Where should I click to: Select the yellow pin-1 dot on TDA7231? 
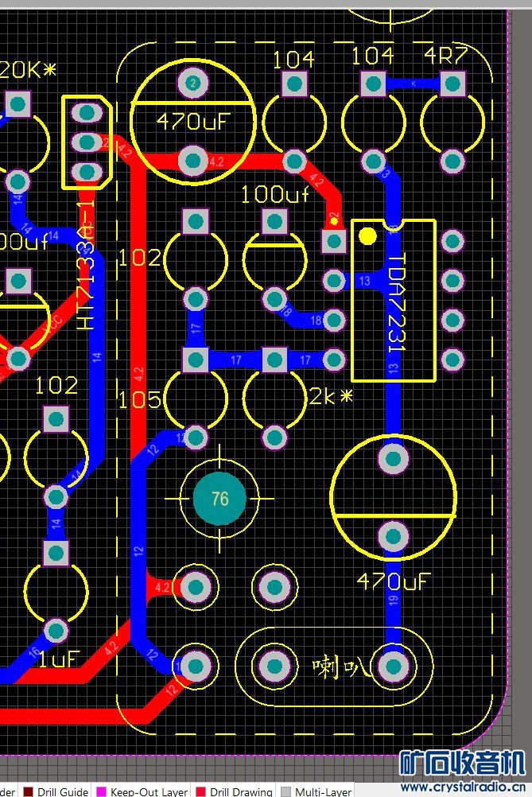point(367,236)
